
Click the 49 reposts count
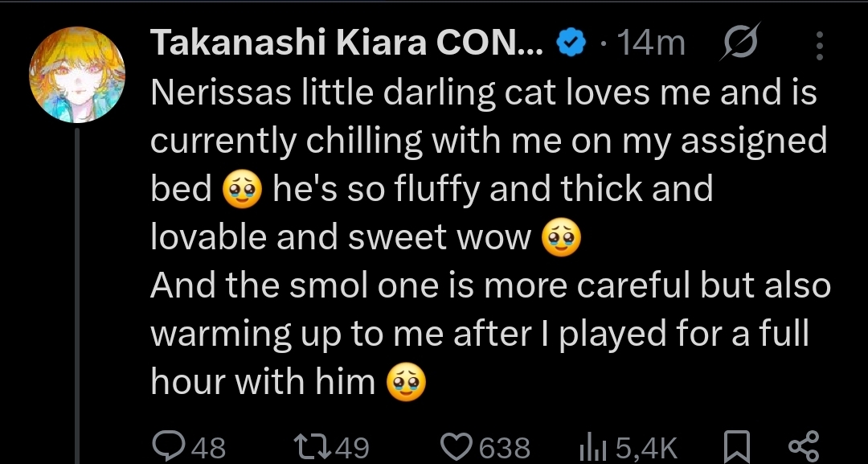[351, 447]
